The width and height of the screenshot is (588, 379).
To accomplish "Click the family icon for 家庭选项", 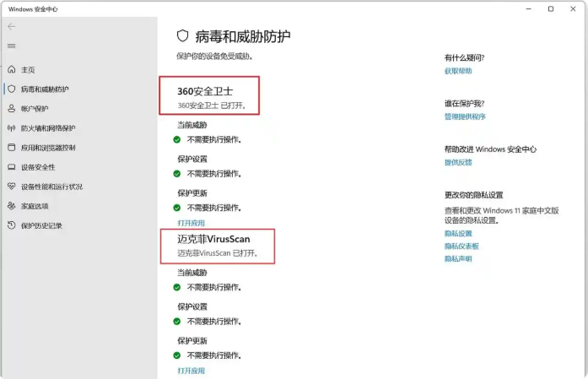I will click(x=12, y=206).
